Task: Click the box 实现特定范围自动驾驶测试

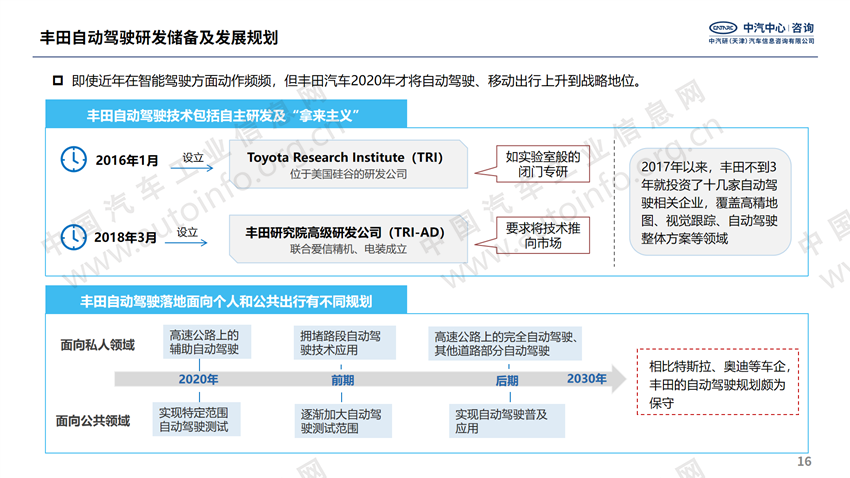Action: [196, 419]
